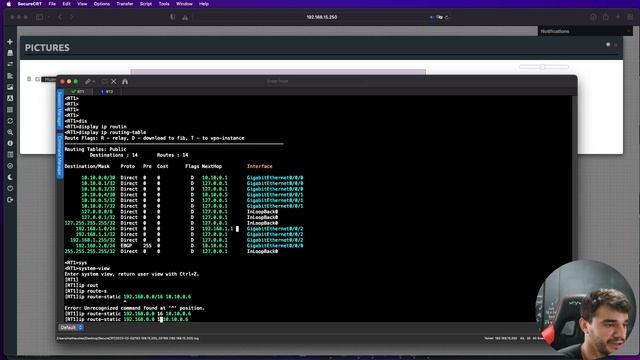This screenshot has width=640, height=360.
Task: Open the Script menu
Action: 146,4
